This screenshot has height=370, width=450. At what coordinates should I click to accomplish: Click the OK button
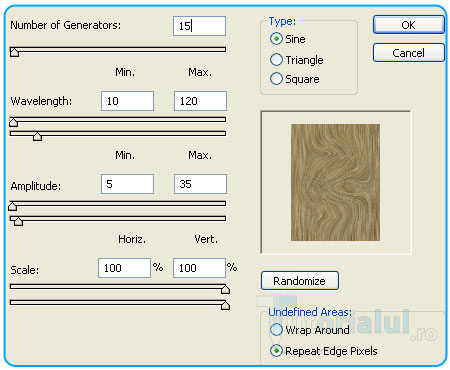pos(409,25)
